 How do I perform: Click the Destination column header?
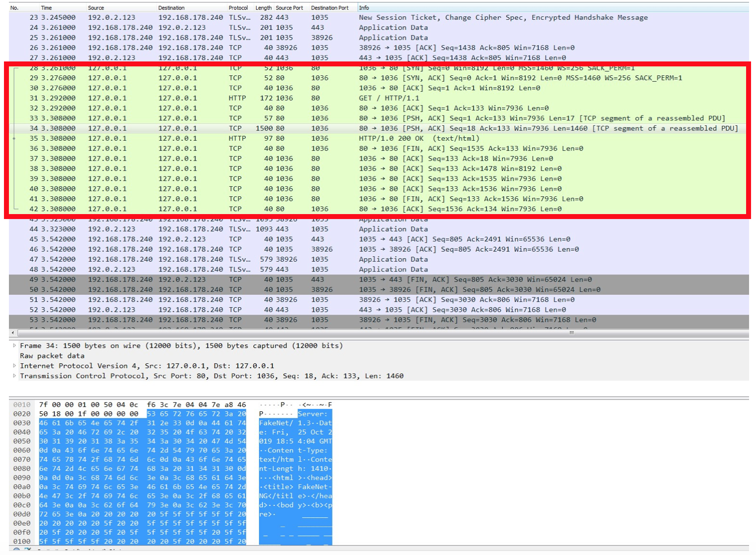coord(171,8)
